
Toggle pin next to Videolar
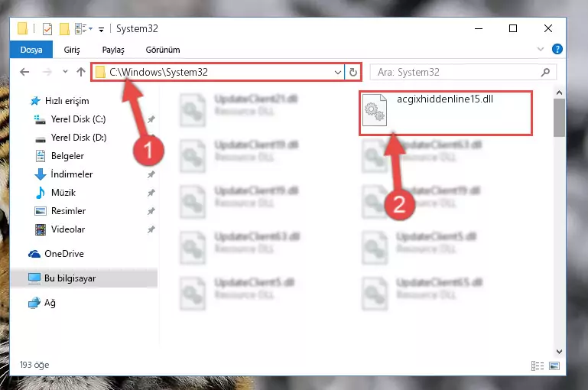pyautogui.click(x=151, y=229)
